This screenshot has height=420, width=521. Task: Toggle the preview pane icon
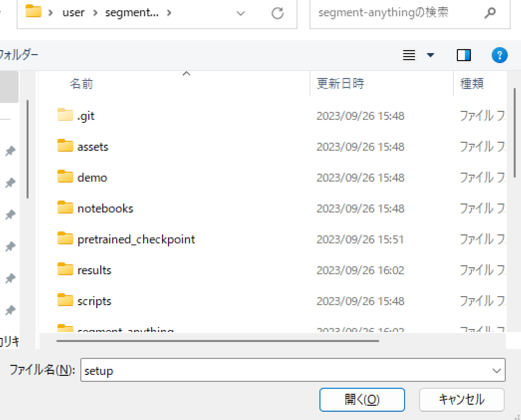[464, 55]
